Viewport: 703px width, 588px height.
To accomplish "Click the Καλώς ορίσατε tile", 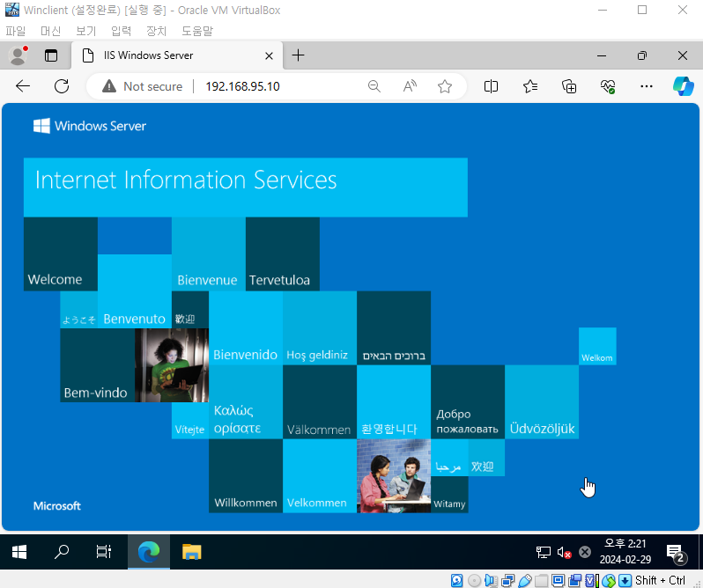I will coord(246,401).
